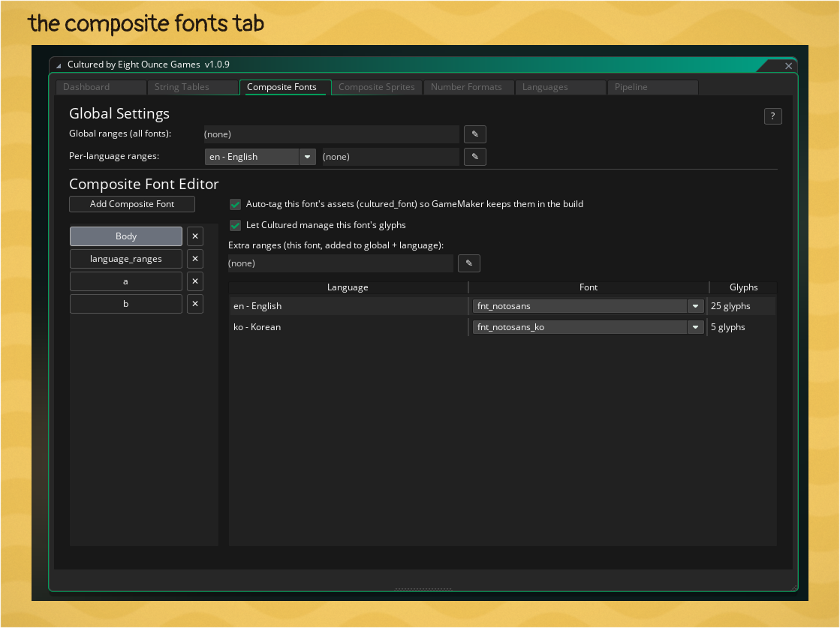Image resolution: width=840 pixels, height=628 pixels.
Task: Click the en - English table row label
Action: [257, 306]
